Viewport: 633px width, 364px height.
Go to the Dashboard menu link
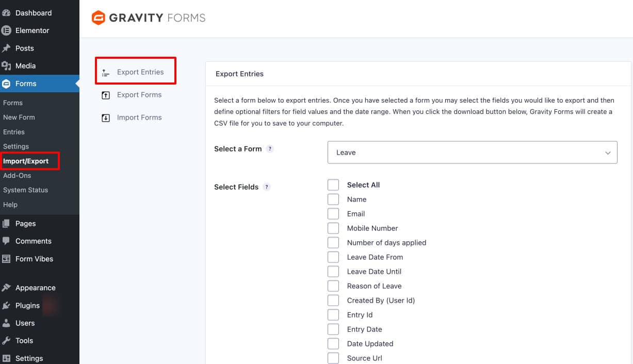(x=34, y=13)
